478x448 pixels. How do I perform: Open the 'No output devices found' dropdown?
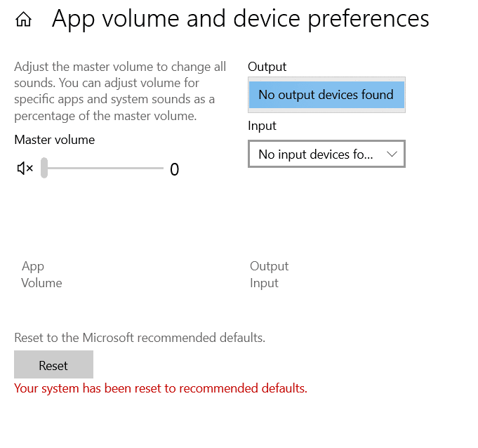(x=326, y=95)
